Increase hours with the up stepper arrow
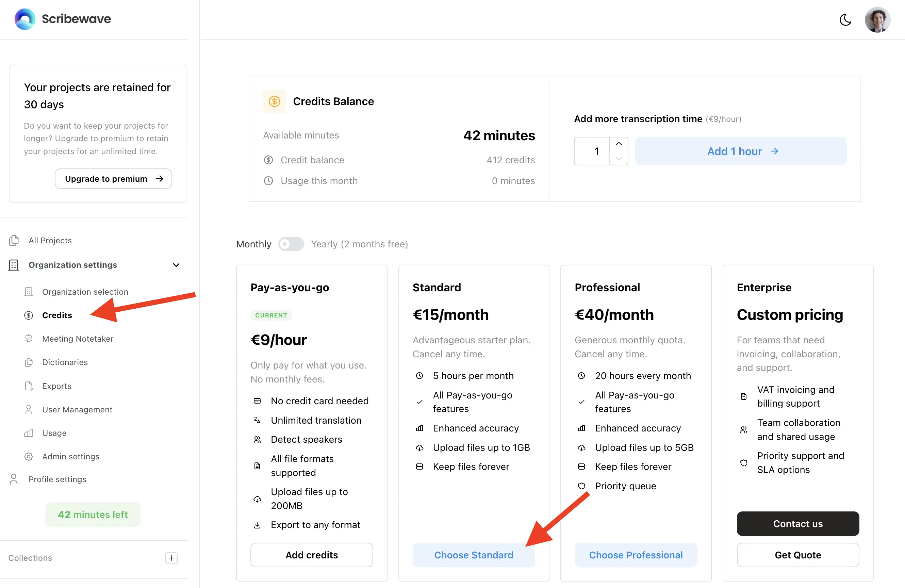 pyautogui.click(x=619, y=144)
